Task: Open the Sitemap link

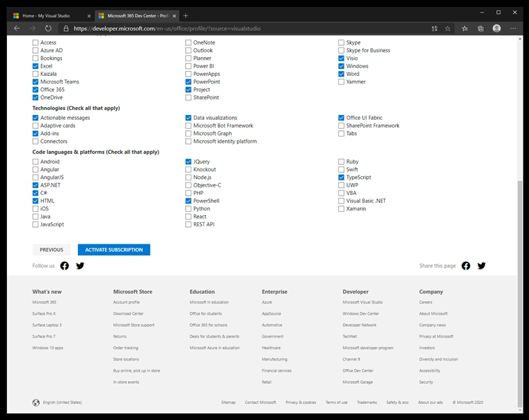Action: [228, 403]
